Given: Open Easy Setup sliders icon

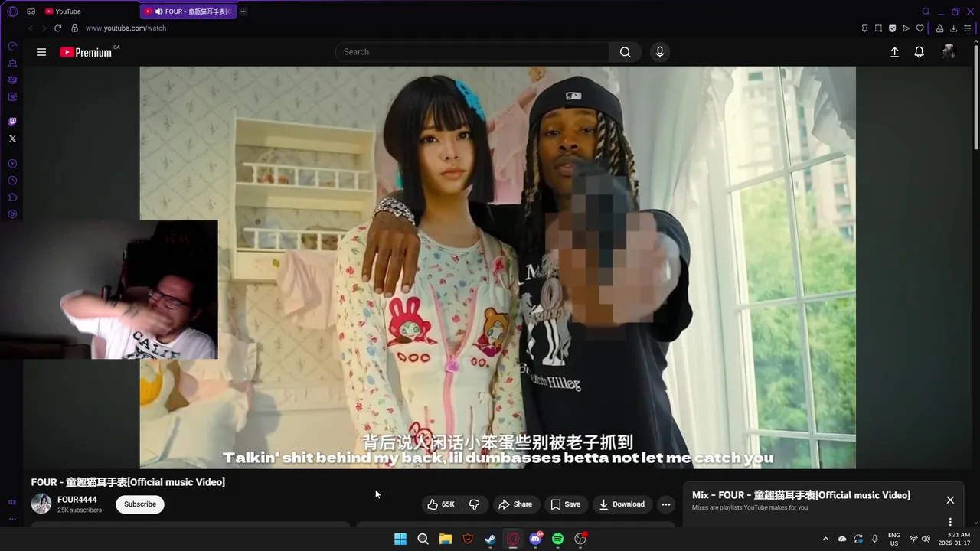Looking at the screenshot, I should (x=967, y=28).
